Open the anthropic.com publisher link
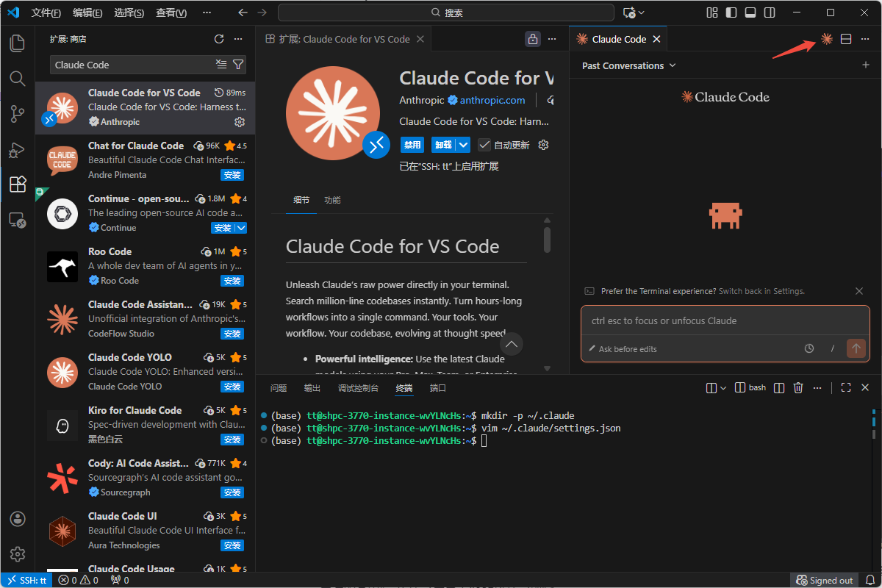Image resolution: width=882 pixels, height=588 pixels. click(492, 100)
